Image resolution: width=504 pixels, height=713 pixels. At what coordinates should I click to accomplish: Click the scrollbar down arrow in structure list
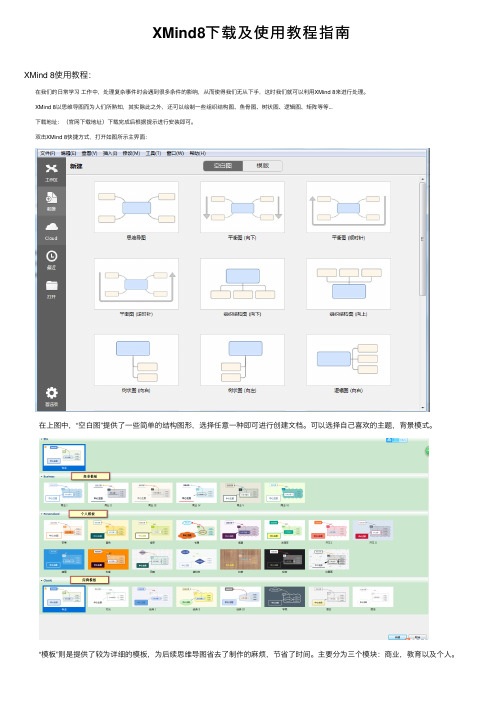(422, 407)
